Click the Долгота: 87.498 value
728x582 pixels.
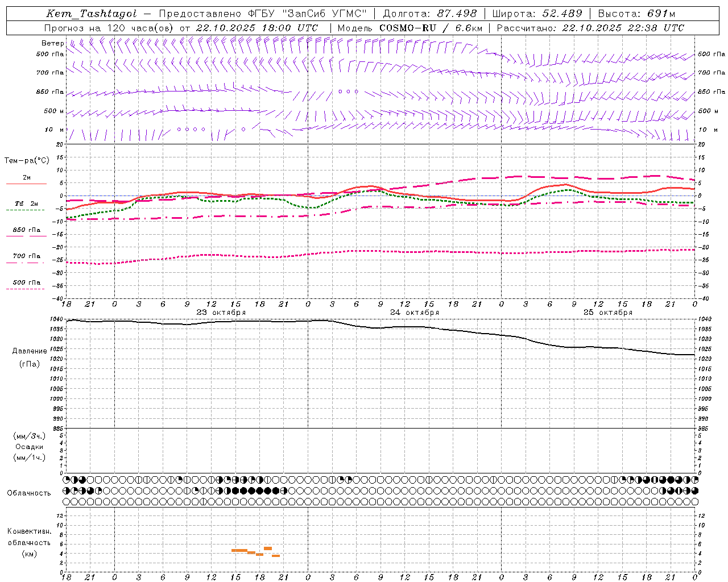tap(429, 14)
